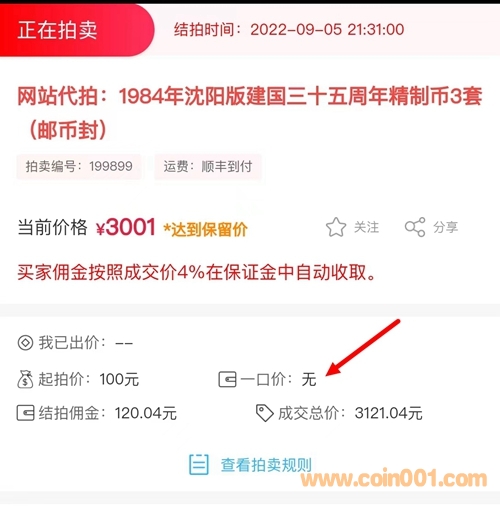
Task: Tap the total price 3121.04元 value
Action: coord(389,413)
